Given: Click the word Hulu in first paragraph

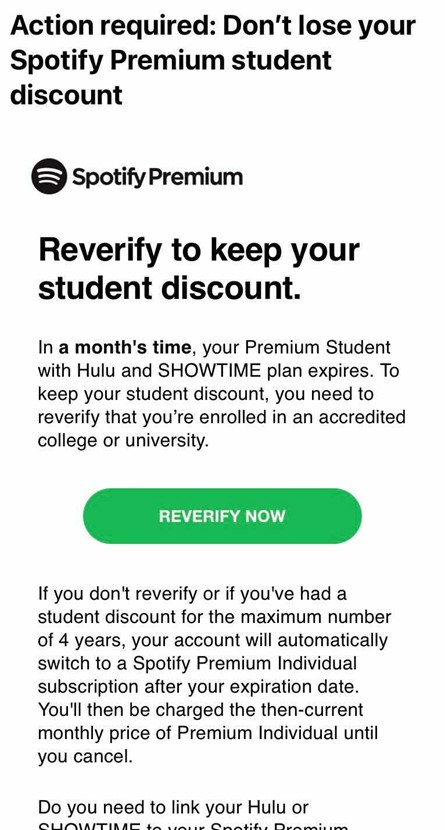Looking at the screenshot, I should [x=96, y=371].
